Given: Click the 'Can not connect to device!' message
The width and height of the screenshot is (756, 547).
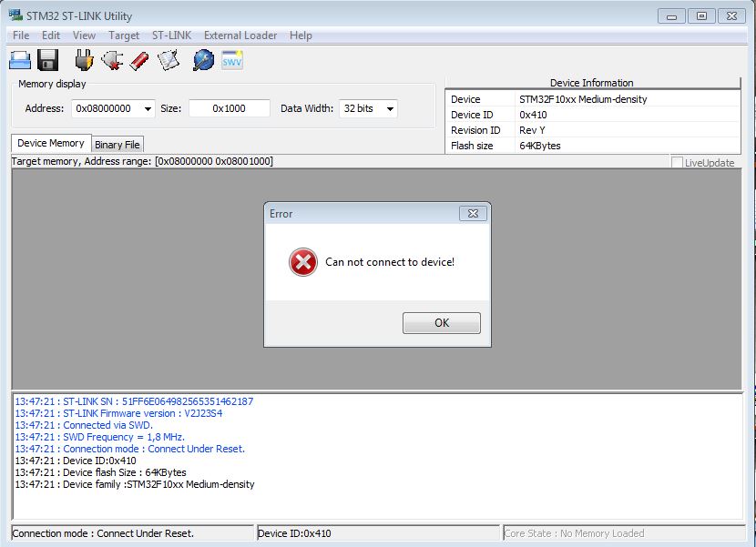Looking at the screenshot, I should (390, 262).
